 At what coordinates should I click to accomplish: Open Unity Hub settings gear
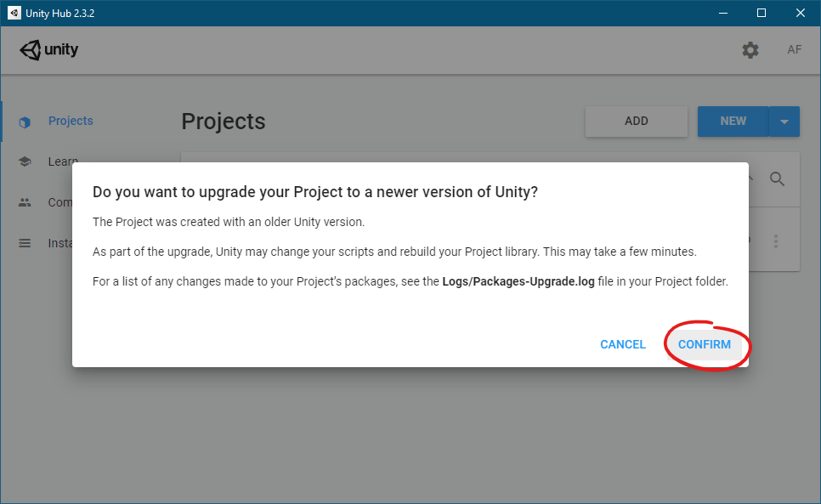point(750,49)
